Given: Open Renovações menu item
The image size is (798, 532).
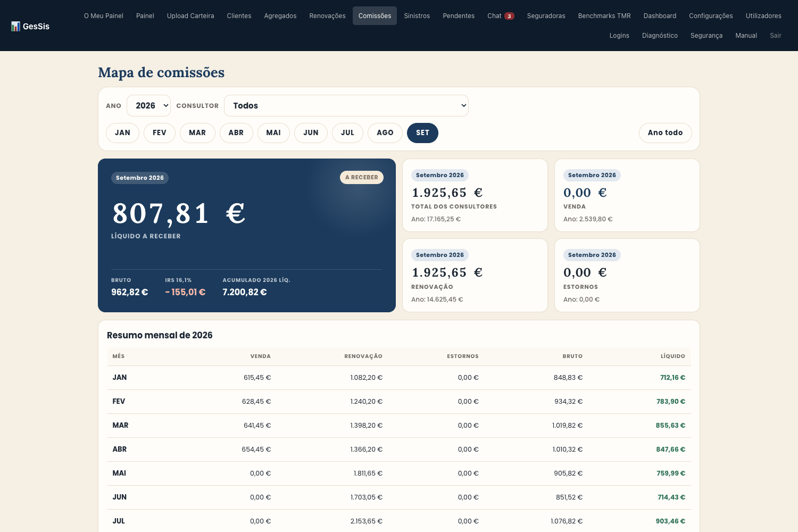Looking at the screenshot, I should pyautogui.click(x=327, y=16).
